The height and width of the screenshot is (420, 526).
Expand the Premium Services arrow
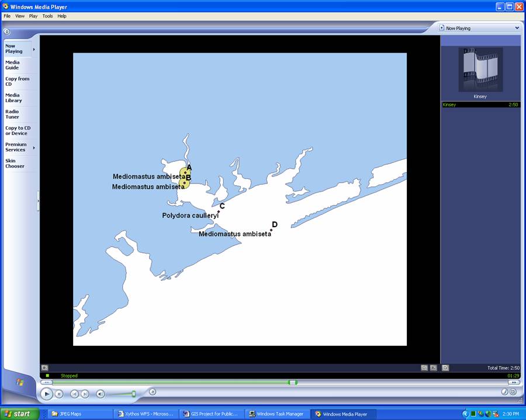pos(34,148)
